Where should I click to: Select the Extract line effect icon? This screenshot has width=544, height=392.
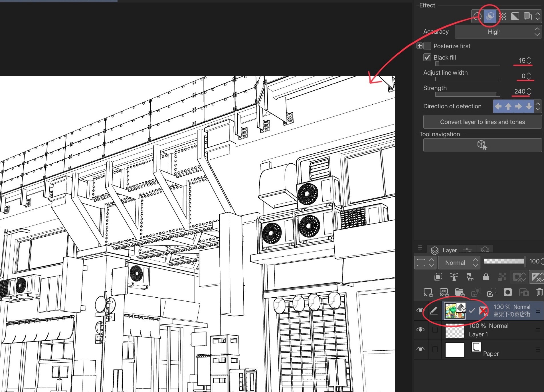pyautogui.click(x=490, y=16)
